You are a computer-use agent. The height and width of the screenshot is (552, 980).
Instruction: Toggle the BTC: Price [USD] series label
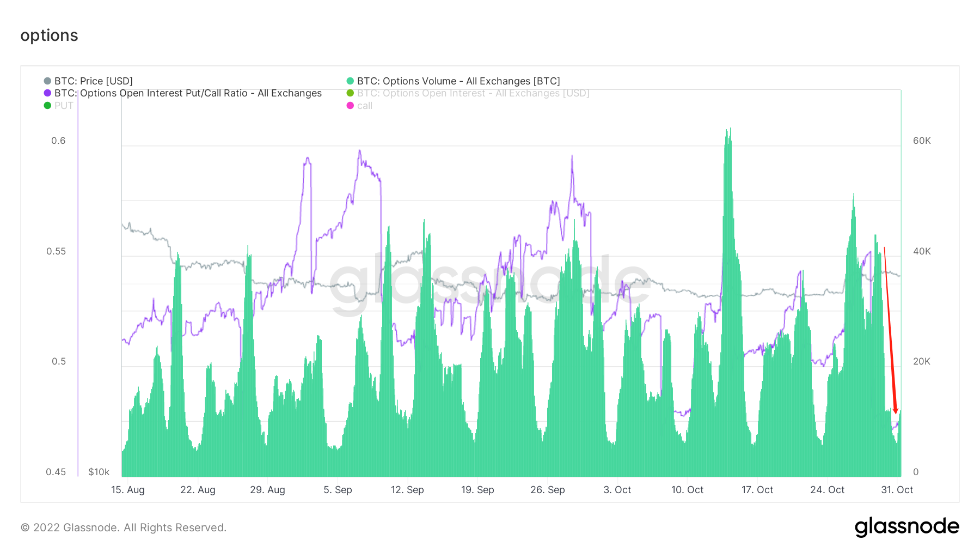tap(94, 81)
